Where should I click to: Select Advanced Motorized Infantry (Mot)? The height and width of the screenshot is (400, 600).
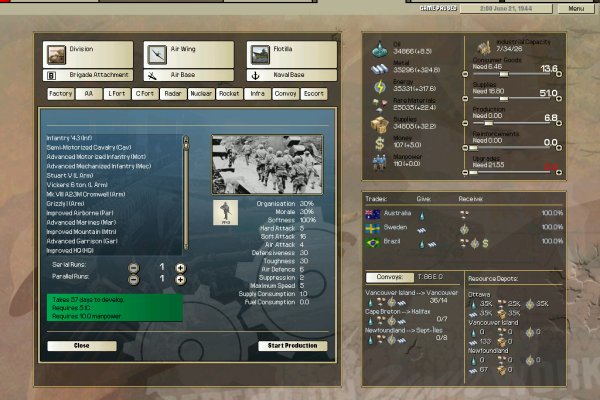[96, 157]
